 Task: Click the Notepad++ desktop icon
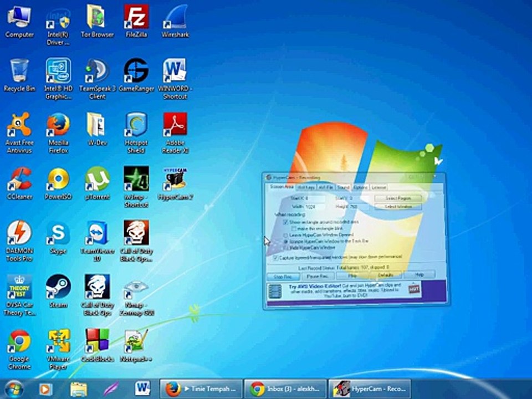pos(136,345)
